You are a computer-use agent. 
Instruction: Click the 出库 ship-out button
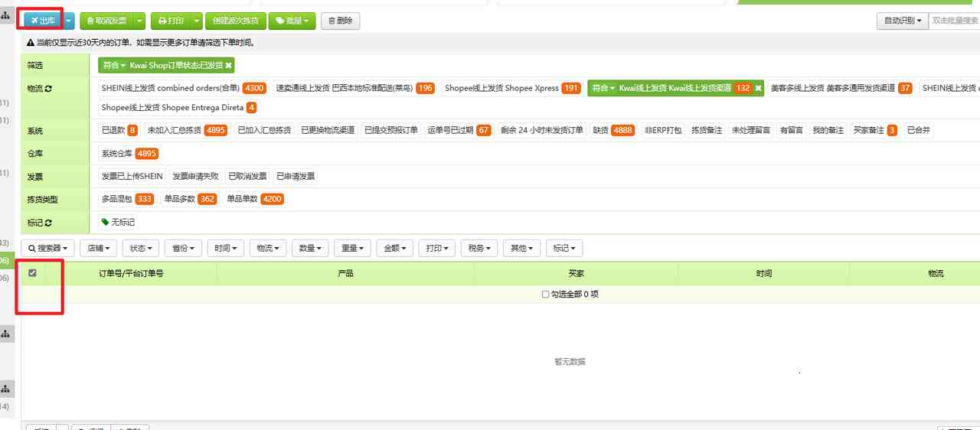click(x=43, y=21)
